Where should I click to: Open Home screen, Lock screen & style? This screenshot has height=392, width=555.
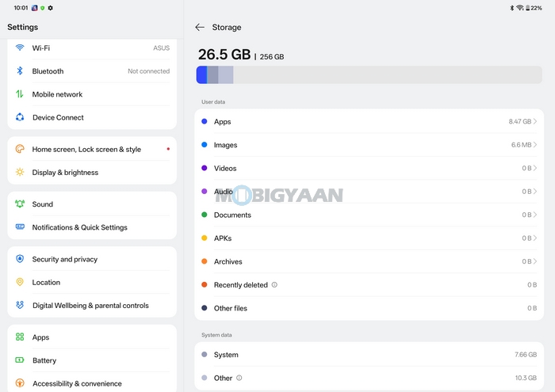(x=86, y=150)
